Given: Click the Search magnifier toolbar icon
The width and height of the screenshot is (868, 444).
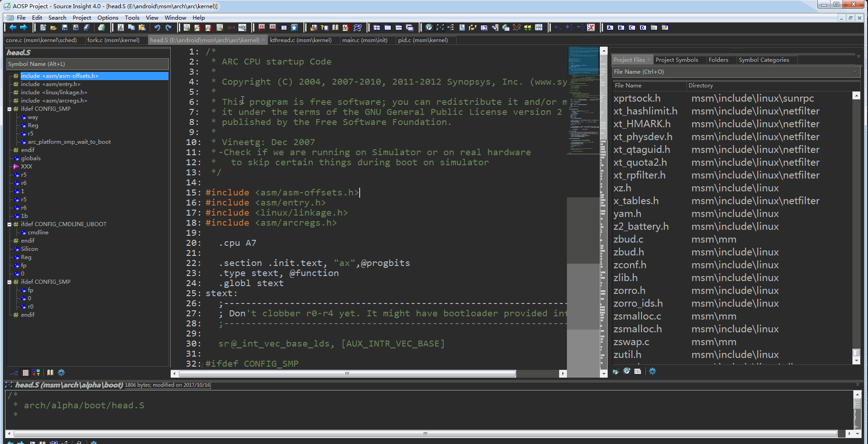Looking at the screenshot, I should pyautogui.click(x=187, y=27).
